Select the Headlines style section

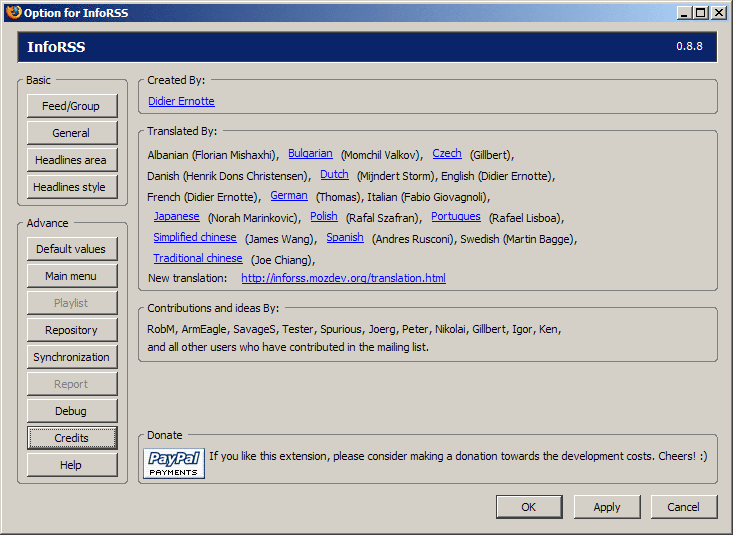pos(72,187)
